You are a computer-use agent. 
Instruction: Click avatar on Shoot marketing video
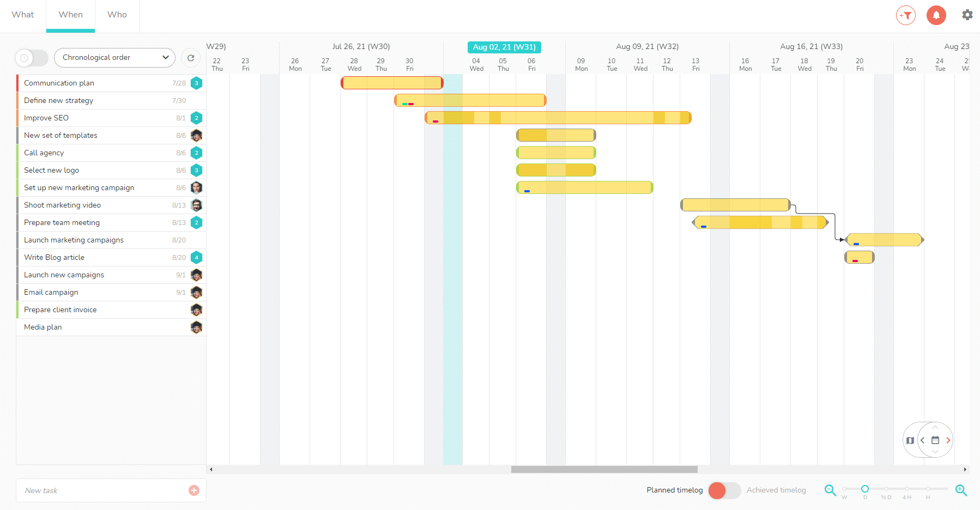click(x=197, y=205)
